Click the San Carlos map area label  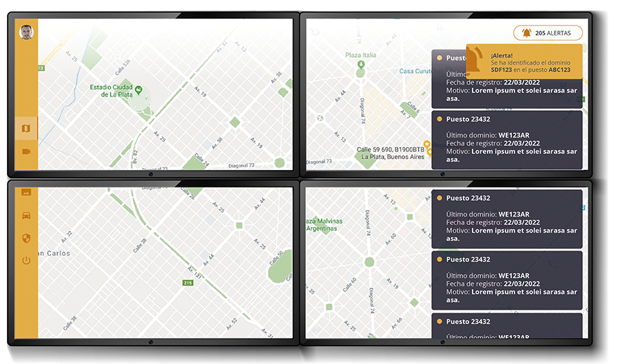(52, 253)
